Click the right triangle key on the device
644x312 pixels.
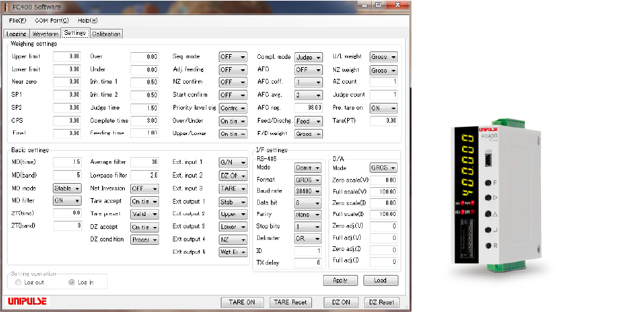488,198
